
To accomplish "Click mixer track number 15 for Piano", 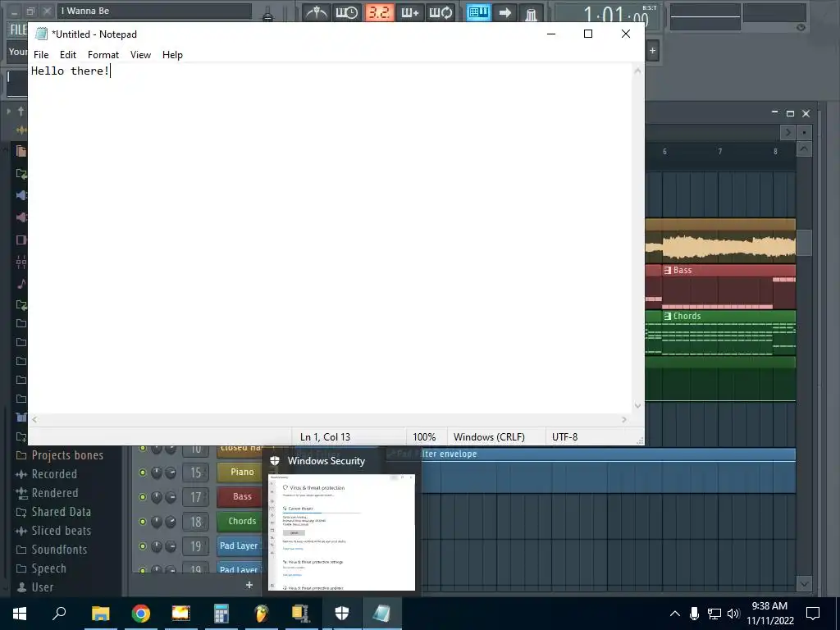I will 195,472.
